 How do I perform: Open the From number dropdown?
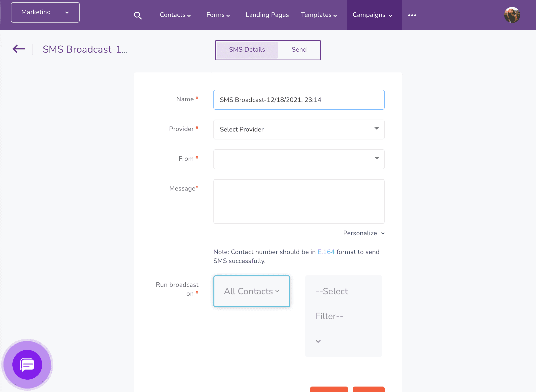tap(299, 159)
